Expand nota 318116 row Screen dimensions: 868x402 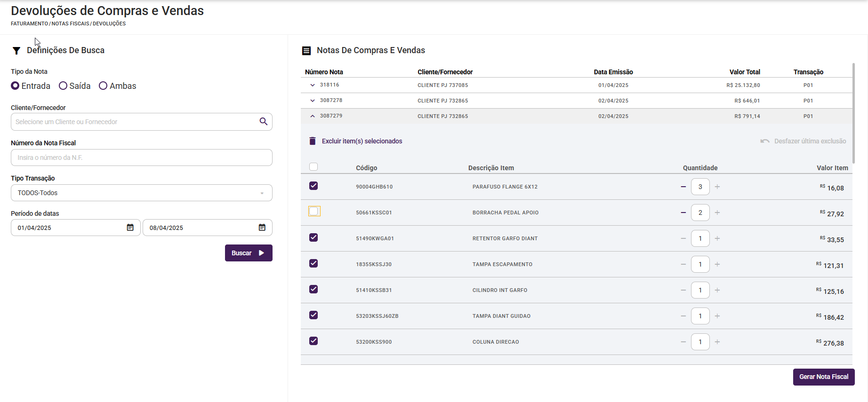(313, 85)
